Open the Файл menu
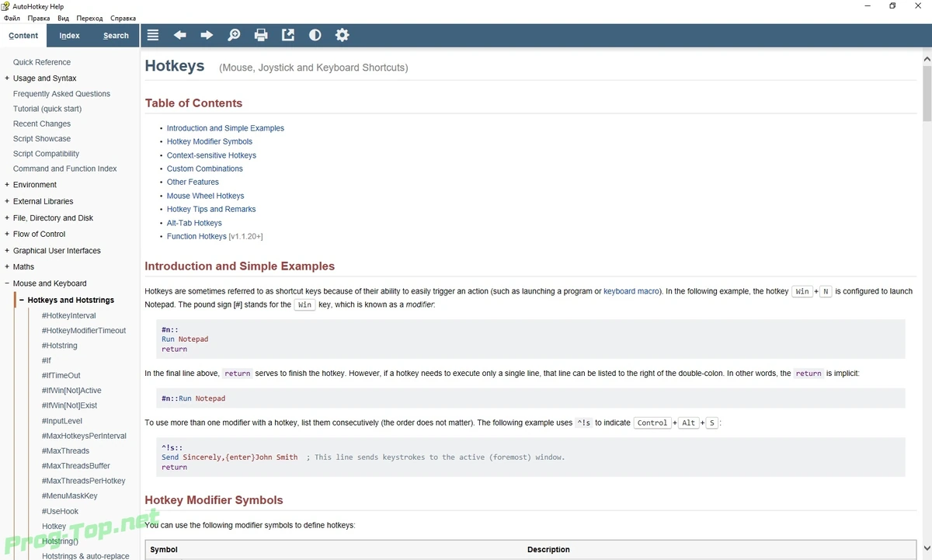Viewport: 932px width, 560px height. 12,18
